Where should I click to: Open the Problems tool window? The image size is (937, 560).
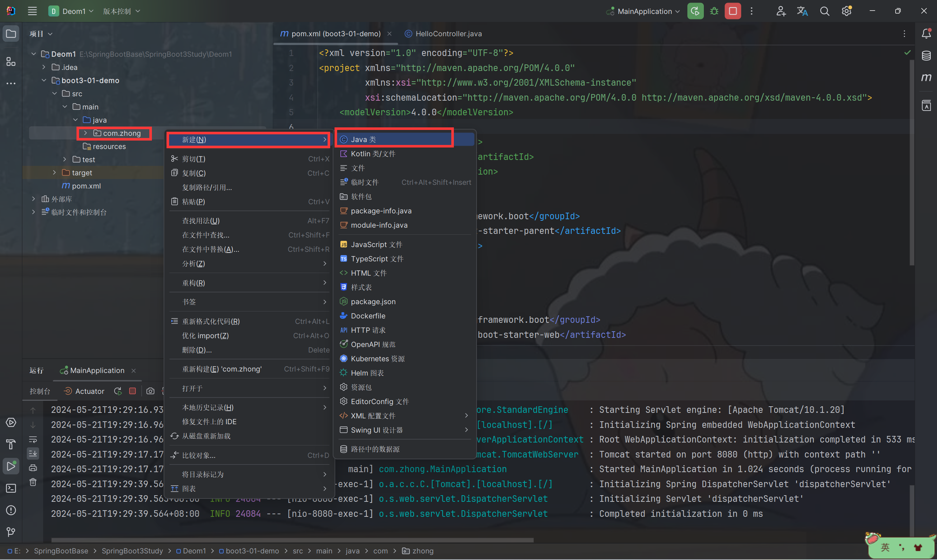click(11, 510)
